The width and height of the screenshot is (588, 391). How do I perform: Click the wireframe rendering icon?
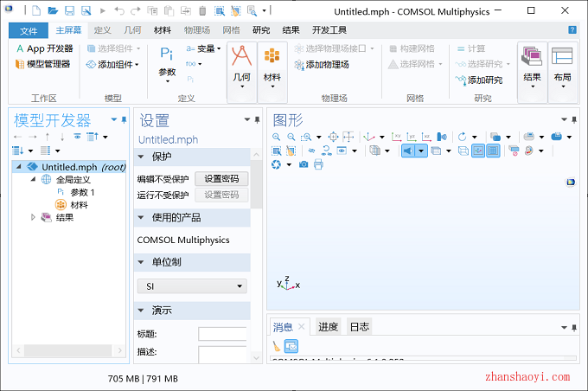(x=463, y=151)
